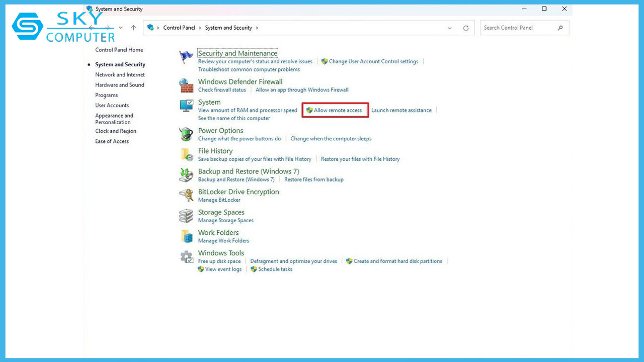This screenshot has width=644, height=362.
Task: Click View event logs
Action: [x=223, y=269]
